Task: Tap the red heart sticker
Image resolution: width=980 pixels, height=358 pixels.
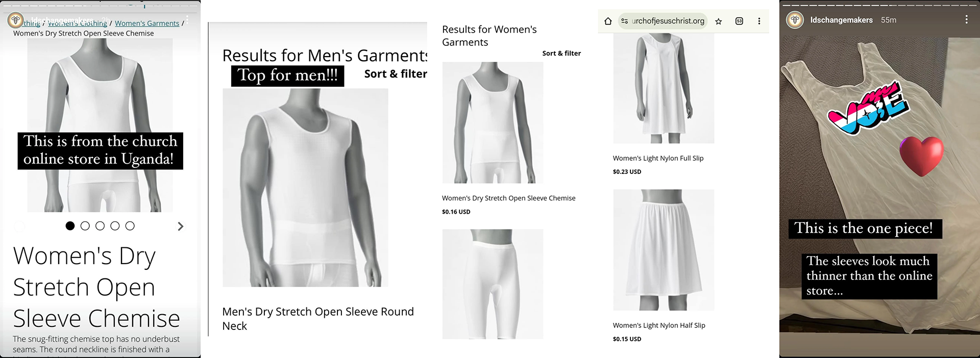Action: 921,156
